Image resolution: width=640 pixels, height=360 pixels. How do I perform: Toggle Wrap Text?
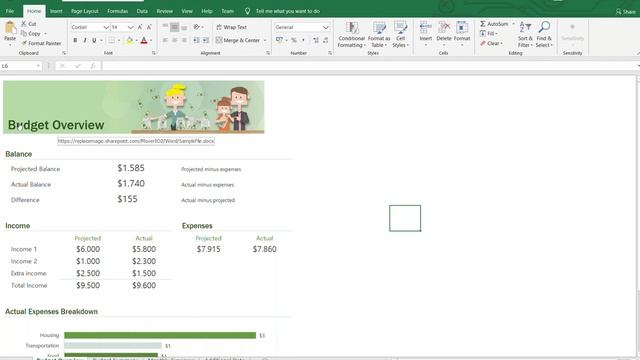click(x=231, y=27)
